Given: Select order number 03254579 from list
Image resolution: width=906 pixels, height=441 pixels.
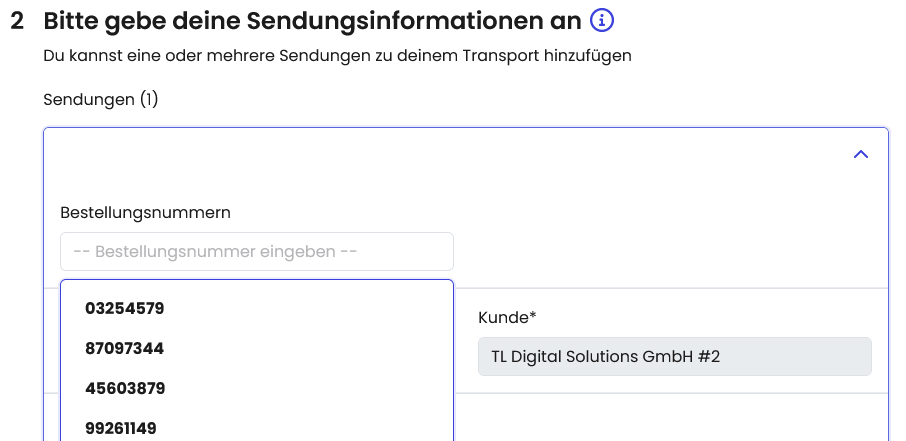Looking at the screenshot, I should coord(125,309).
